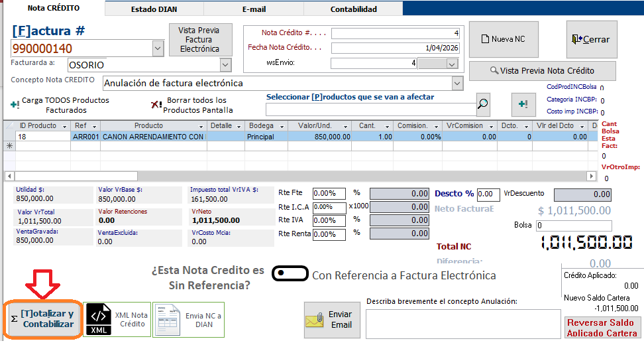Toggle the Sin Referencia credit note switch
The width and height of the screenshot is (644, 343).
(290, 273)
